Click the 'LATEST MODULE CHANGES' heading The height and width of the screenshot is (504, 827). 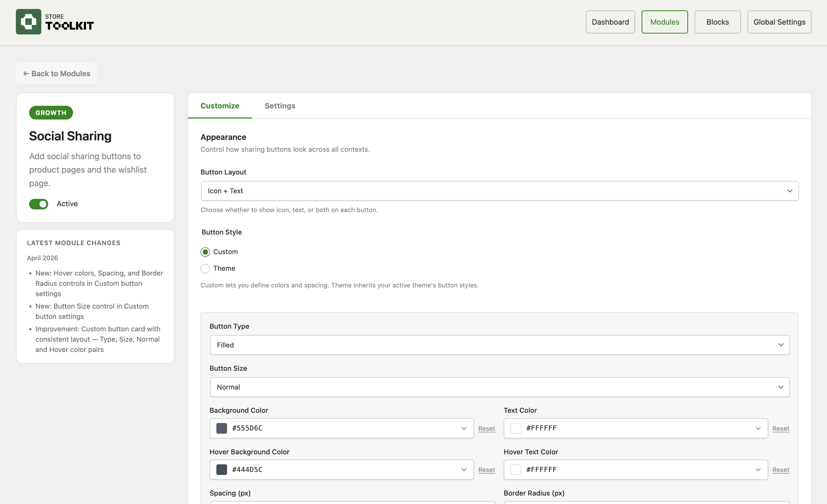(x=74, y=243)
